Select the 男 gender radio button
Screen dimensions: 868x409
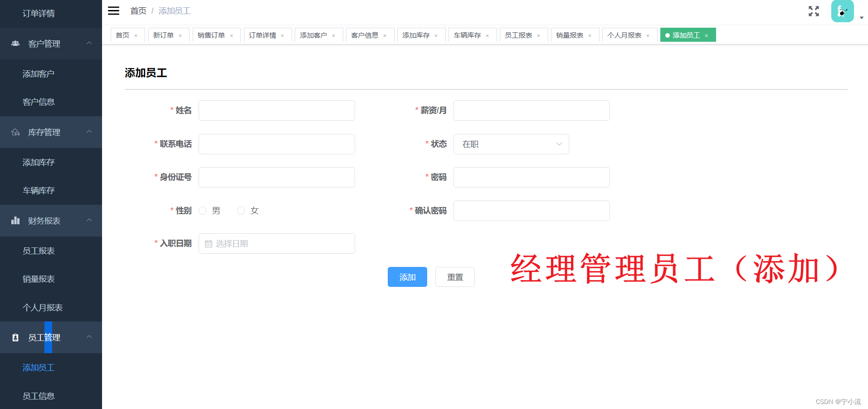[x=203, y=211]
